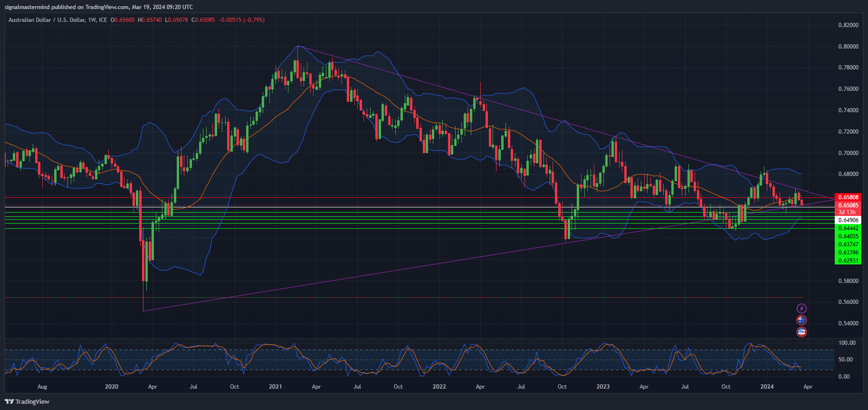Image resolution: width=868 pixels, height=410 pixels.
Task: Click the green 0.62931 price label
Action: pos(848,261)
